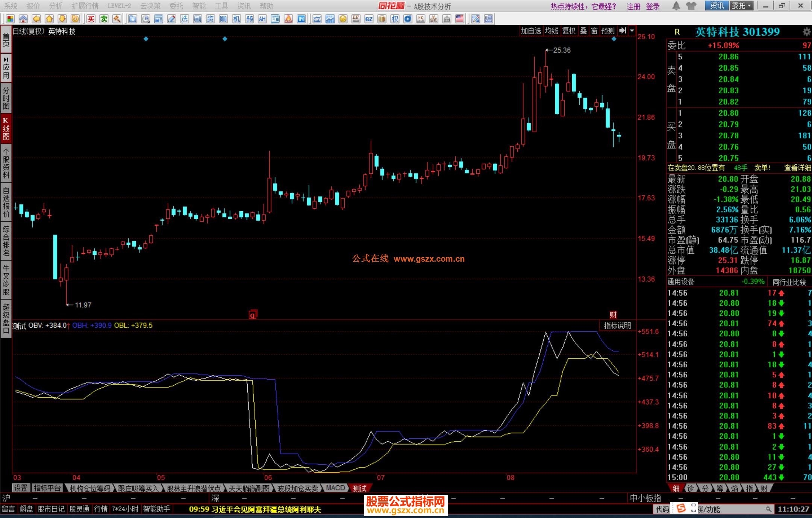The height and width of the screenshot is (518, 812).
Task: Click the notification bell icon in title bar
Action: click(x=676, y=6)
